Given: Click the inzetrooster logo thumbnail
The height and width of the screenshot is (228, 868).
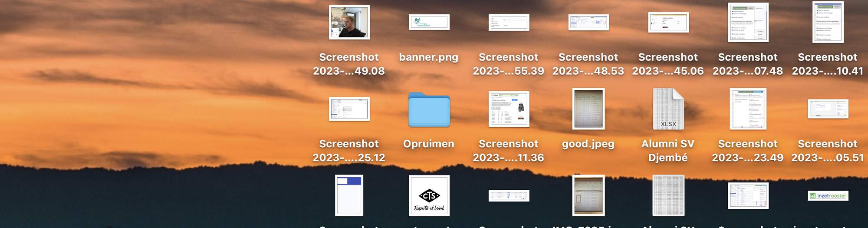Looking at the screenshot, I should pos(828,195).
